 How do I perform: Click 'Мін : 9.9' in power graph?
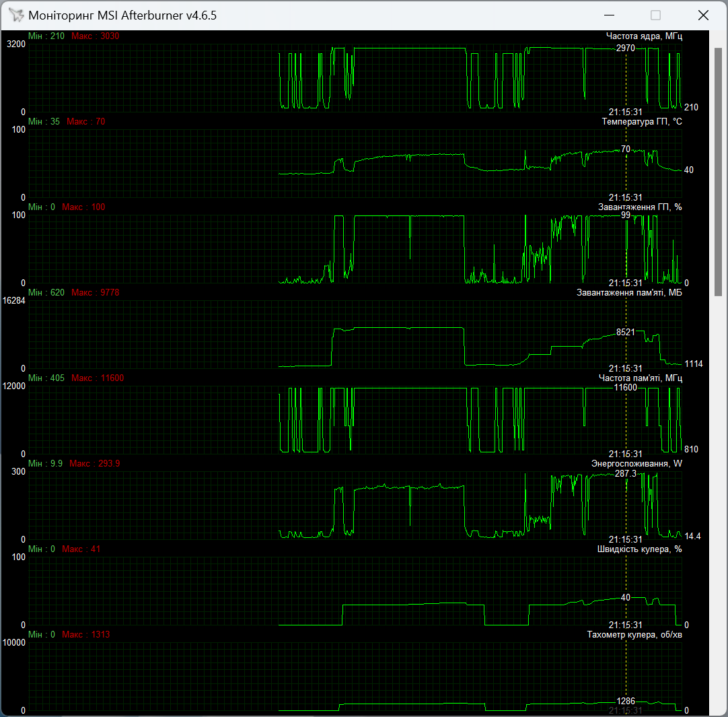click(x=45, y=463)
